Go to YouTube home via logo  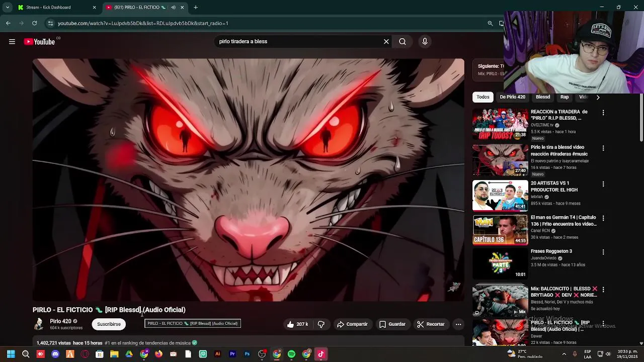click(39, 42)
